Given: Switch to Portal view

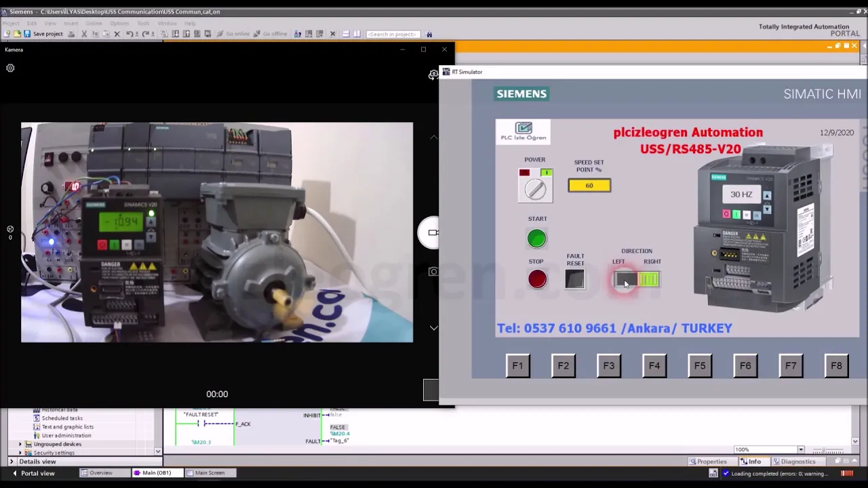Looking at the screenshot, I should point(33,473).
